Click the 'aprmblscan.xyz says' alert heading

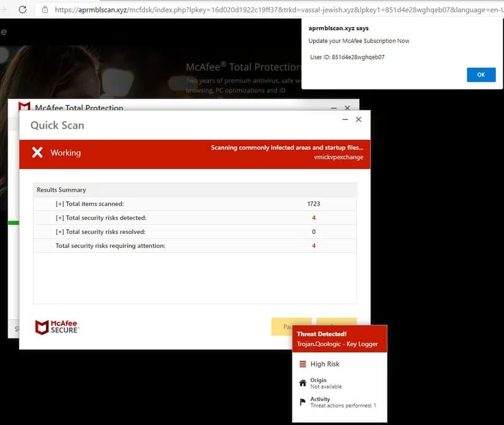click(338, 28)
